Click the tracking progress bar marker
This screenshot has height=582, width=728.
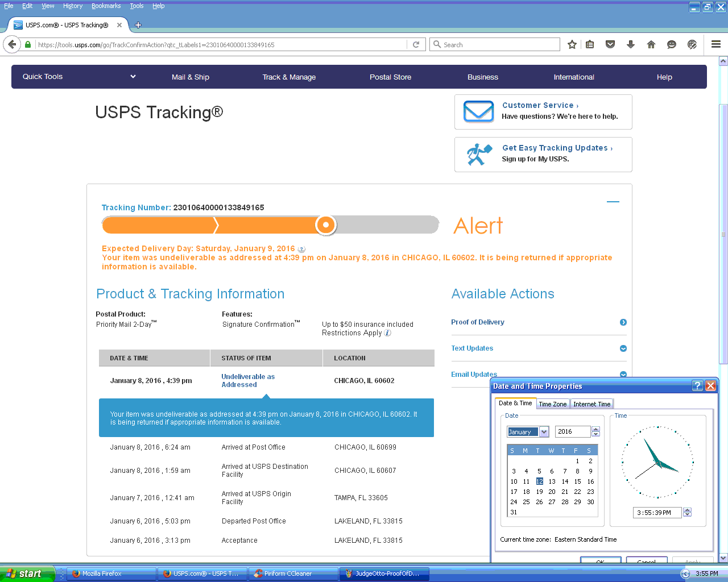pos(326,225)
